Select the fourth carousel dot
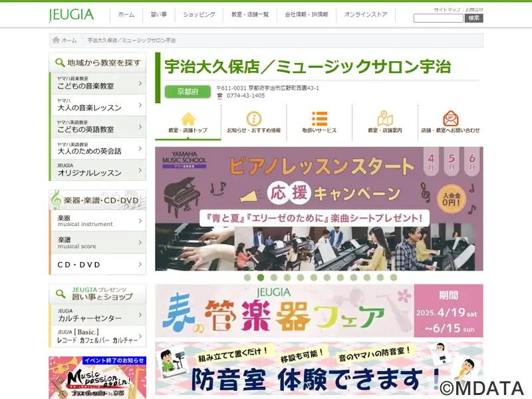Viewport: 532px width, 399px height. pos(287,277)
